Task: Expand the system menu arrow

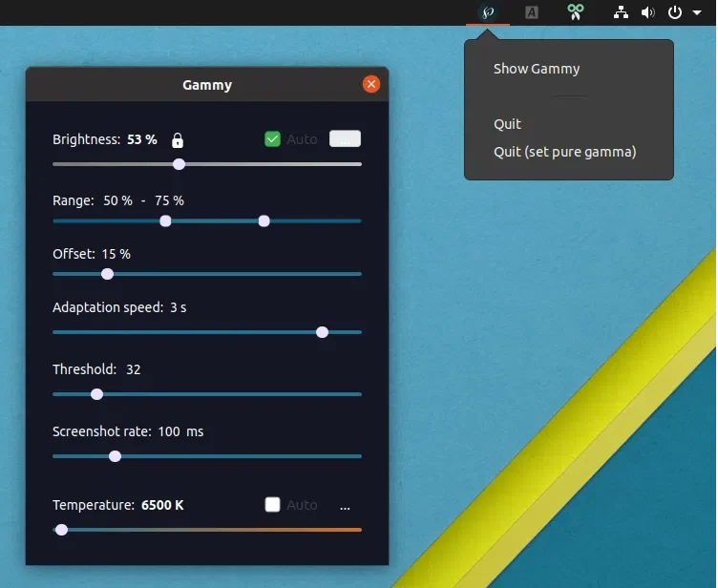Action: [x=697, y=12]
